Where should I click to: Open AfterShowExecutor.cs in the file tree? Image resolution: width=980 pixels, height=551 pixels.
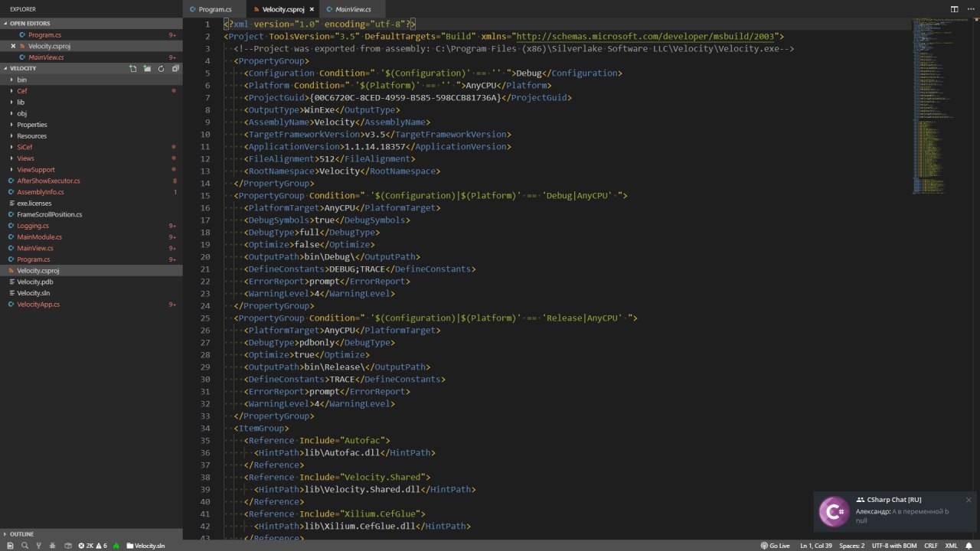click(91, 181)
